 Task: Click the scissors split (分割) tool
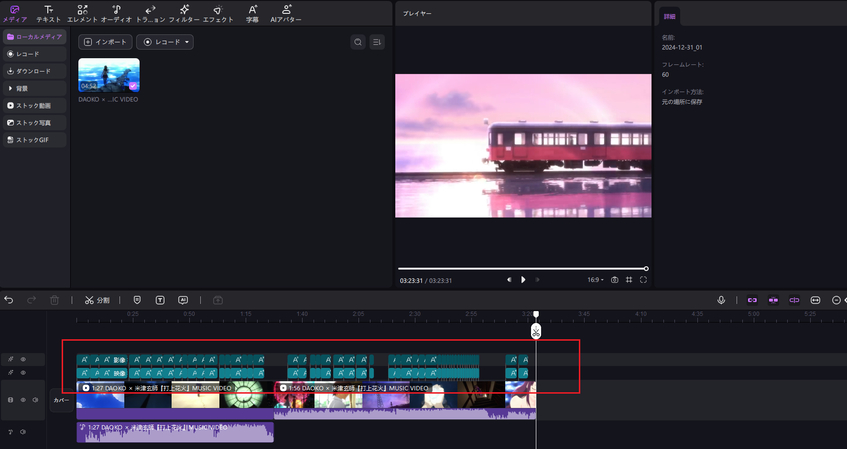97,299
